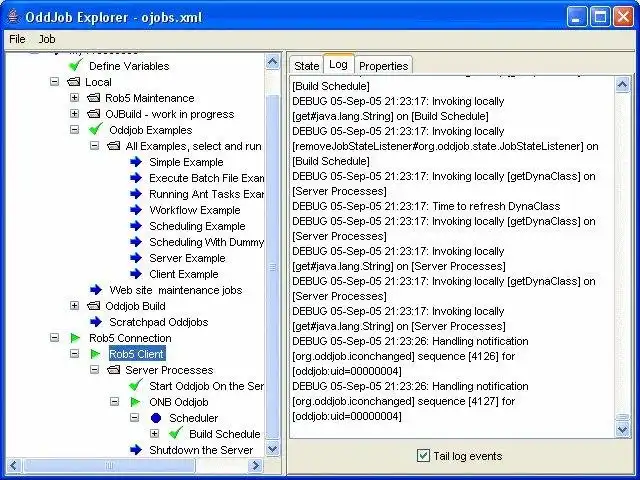The height and width of the screenshot is (480, 640).
Task: Click the green play icon of Rob5 Client
Action: [x=95, y=354]
